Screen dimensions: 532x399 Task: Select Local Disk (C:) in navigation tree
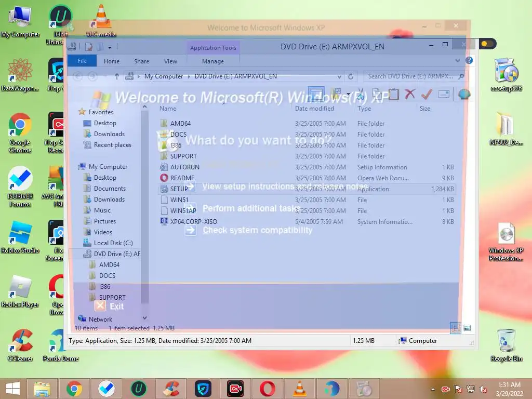(x=113, y=243)
